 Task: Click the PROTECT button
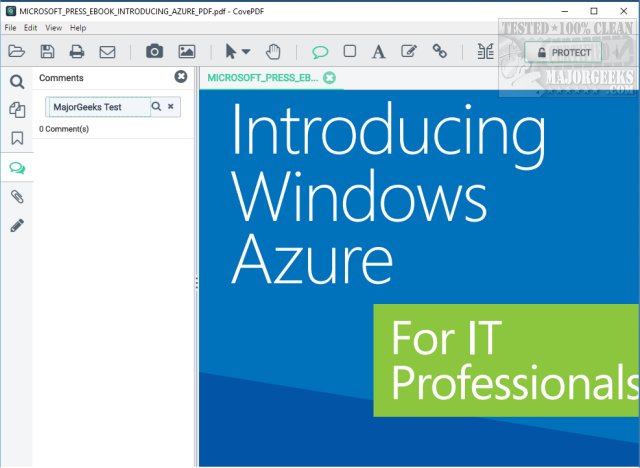coord(563,53)
